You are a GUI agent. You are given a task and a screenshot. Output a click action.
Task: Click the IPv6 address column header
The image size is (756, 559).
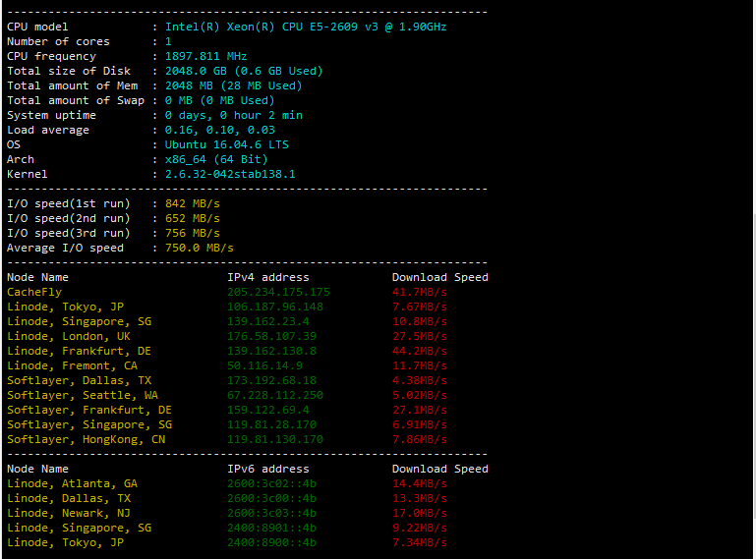(x=268, y=469)
